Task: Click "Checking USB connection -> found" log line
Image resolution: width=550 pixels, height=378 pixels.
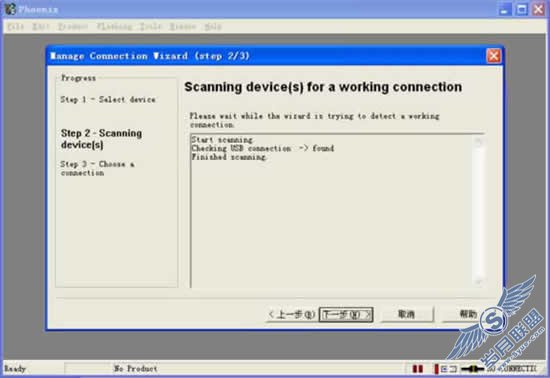Action: [x=263, y=148]
